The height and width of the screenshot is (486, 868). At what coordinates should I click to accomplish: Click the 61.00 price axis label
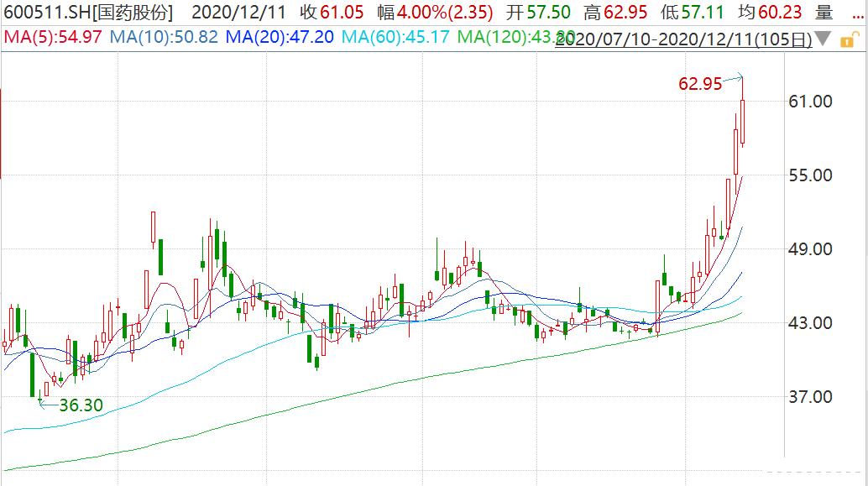pos(810,102)
